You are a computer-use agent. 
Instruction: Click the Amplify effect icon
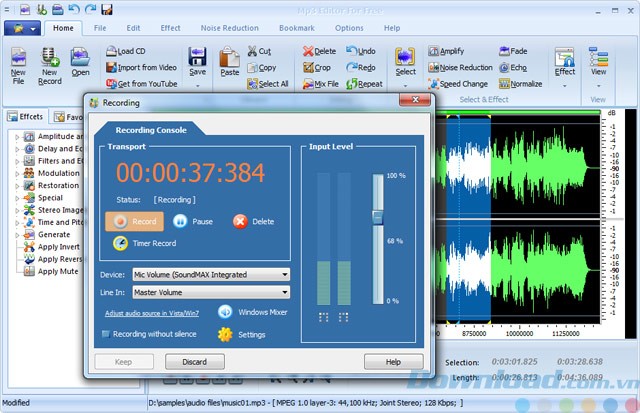click(434, 51)
